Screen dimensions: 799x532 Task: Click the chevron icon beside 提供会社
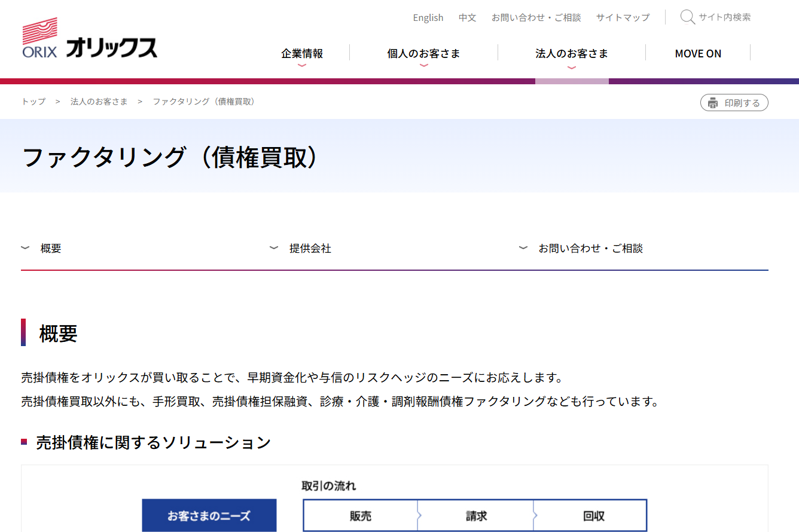coord(274,248)
